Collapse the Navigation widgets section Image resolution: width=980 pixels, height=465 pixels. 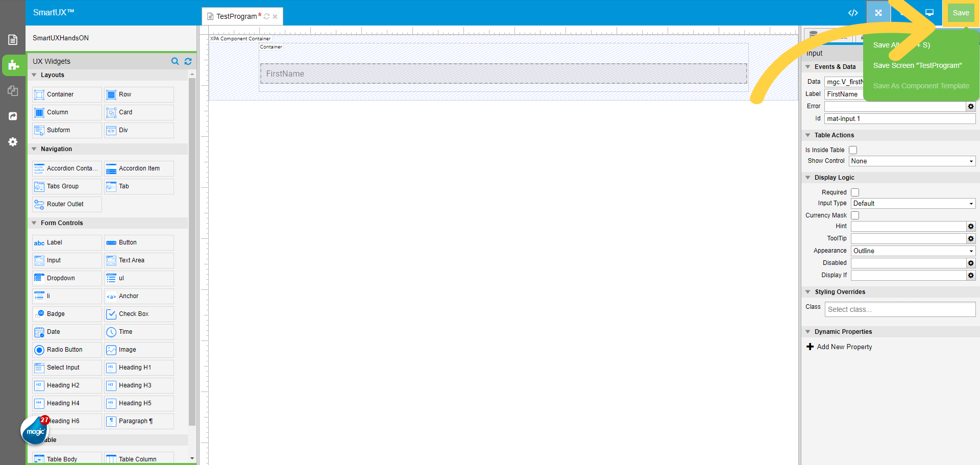(x=35, y=149)
